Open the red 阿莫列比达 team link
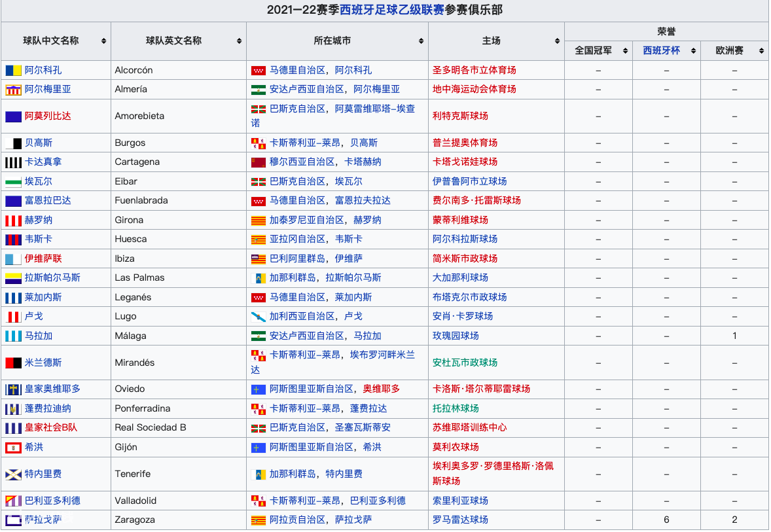The height and width of the screenshot is (532, 771). tap(48, 116)
